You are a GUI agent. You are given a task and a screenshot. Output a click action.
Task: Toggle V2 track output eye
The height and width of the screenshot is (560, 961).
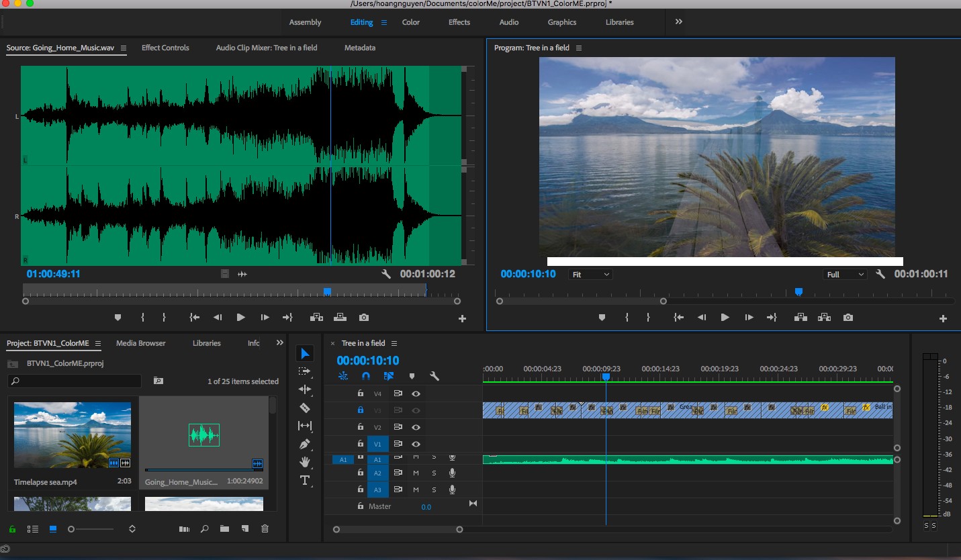416,428
